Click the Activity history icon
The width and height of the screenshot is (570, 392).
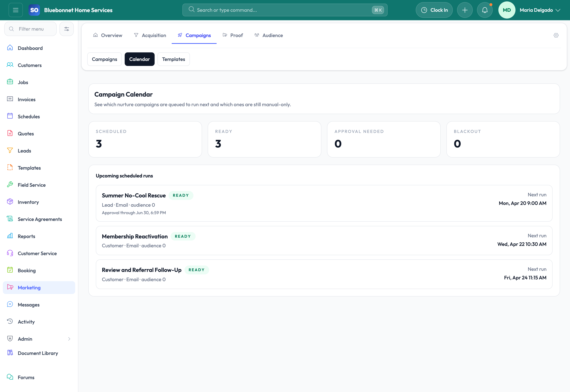10,321
